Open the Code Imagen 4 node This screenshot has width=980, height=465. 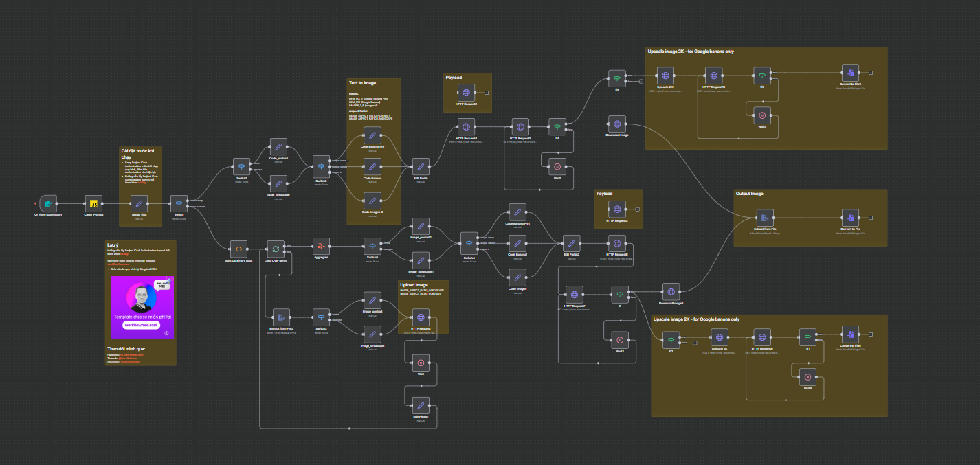[372, 201]
